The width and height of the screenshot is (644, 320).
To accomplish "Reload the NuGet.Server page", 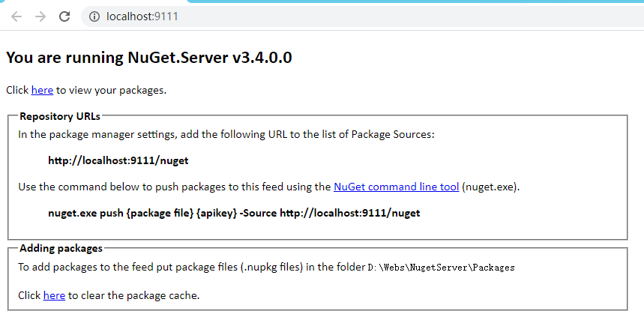I will (64, 16).
